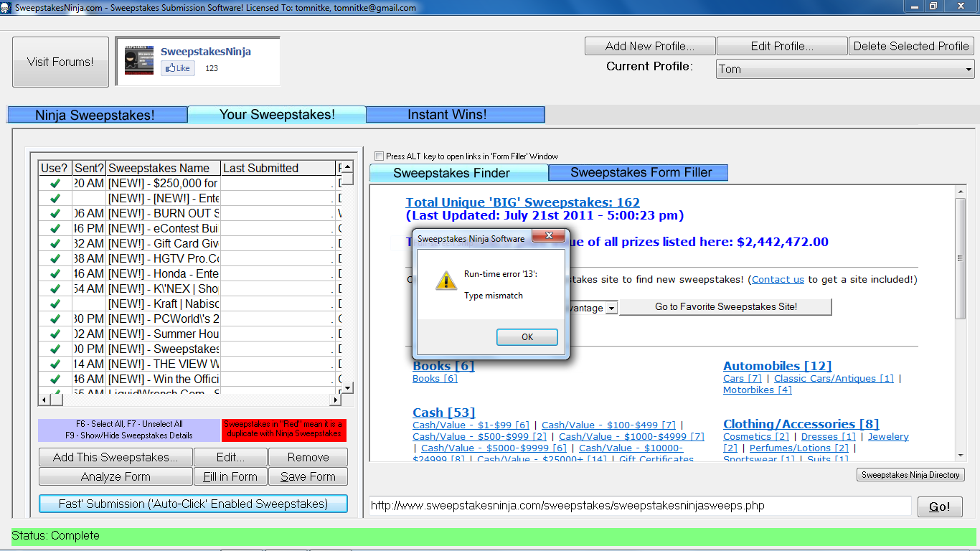Enable 'Press ALT key to open links' checkbox
Image resolution: width=980 pixels, height=551 pixels.
(379, 156)
